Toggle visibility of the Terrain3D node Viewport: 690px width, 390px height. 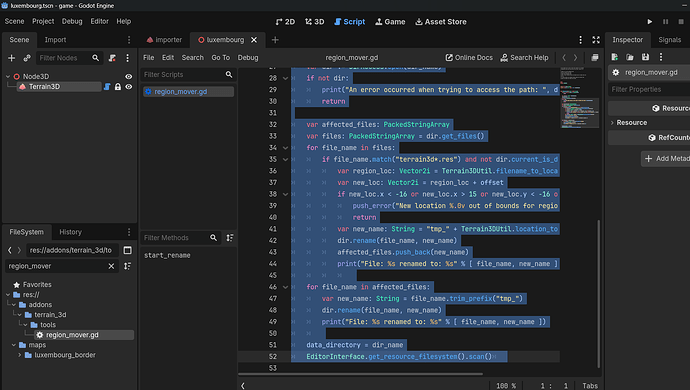[x=128, y=87]
